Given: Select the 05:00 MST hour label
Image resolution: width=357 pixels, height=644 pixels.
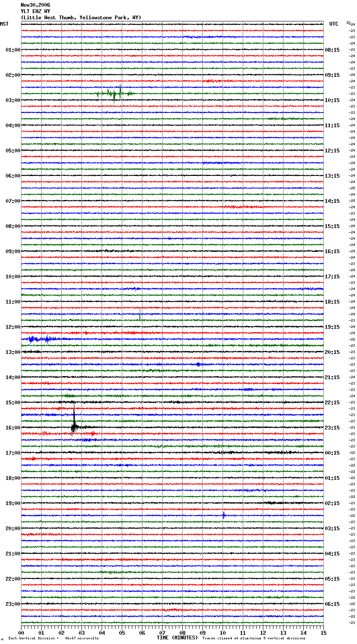Looking at the screenshot, I should point(13,151).
